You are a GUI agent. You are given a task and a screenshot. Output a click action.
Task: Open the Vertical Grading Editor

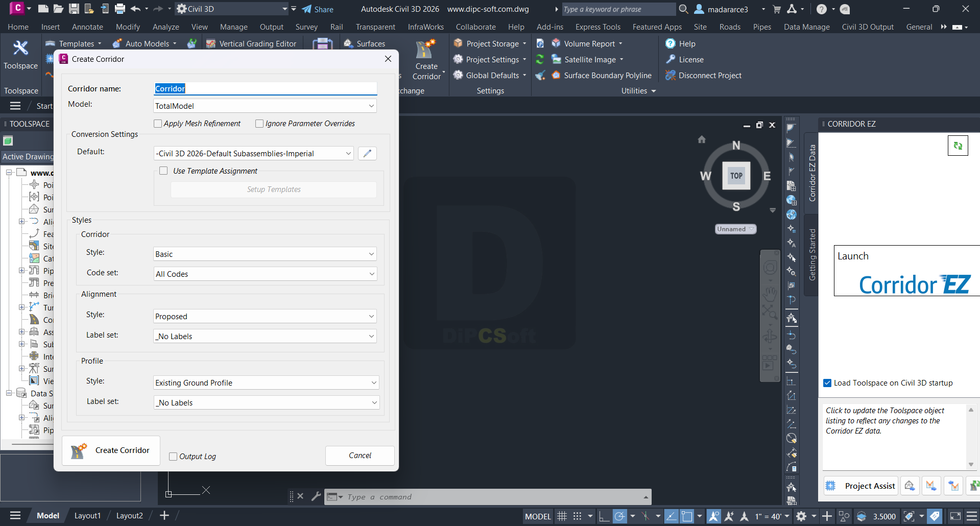pos(251,44)
